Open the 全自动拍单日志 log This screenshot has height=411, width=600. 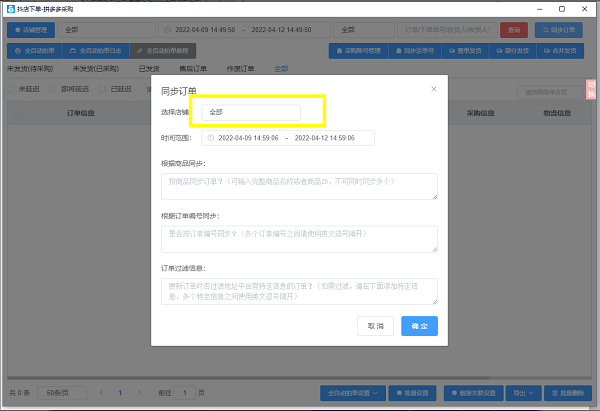pyautogui.click(x=96, y=51)
